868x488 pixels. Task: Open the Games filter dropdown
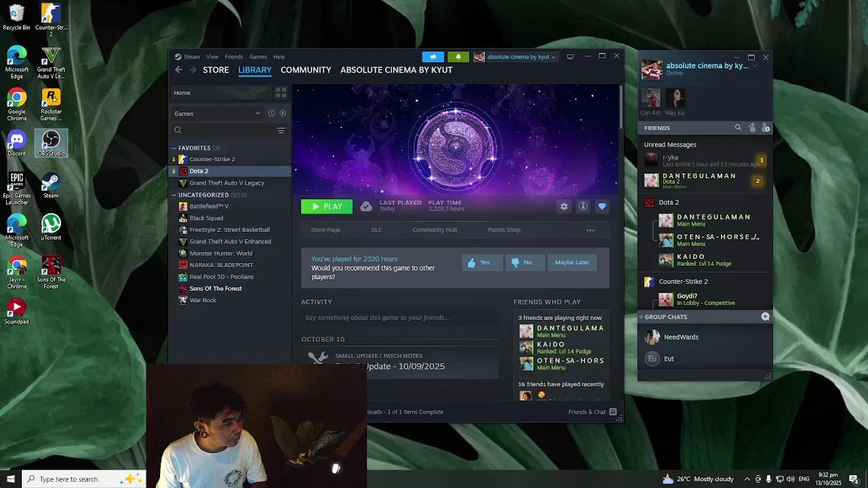tap(217, 114)
